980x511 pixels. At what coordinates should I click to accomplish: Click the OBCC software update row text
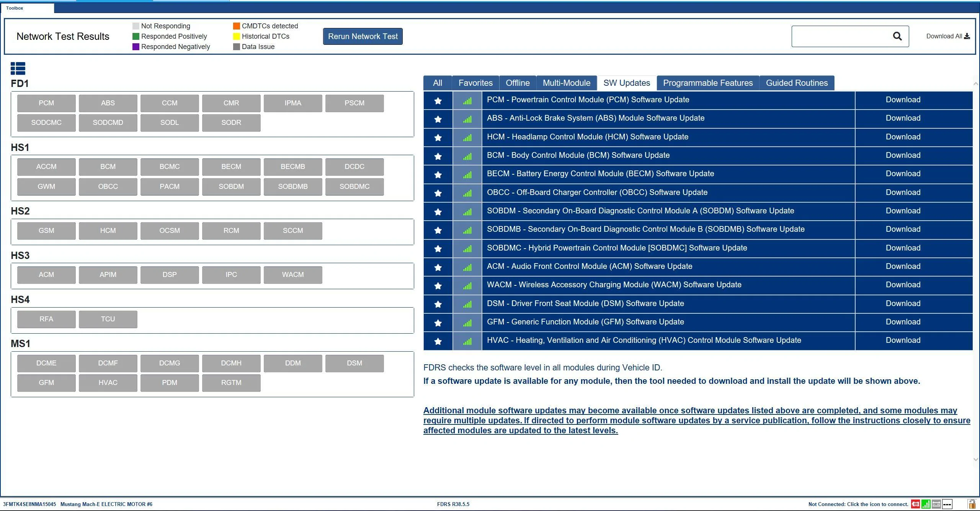point(597,192)
